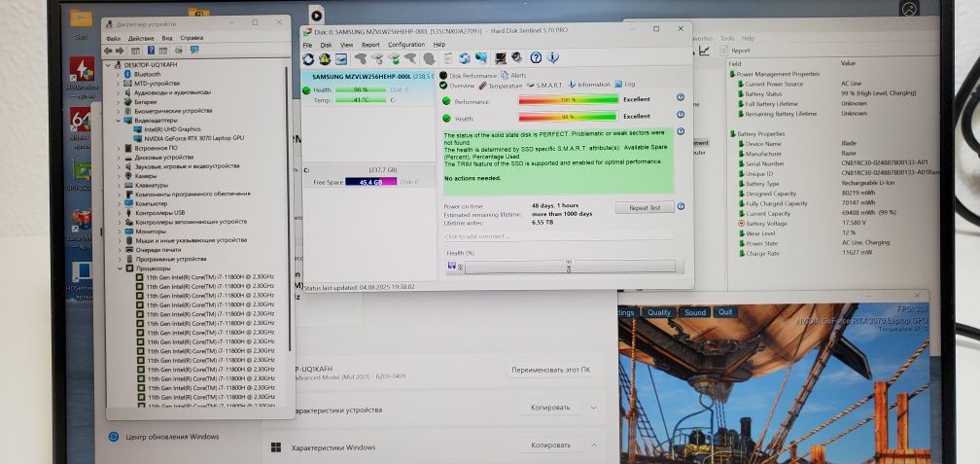The image size is (980, 464).
Task: Switch to the S.M.A.R.T. tab
Action: (x=545, y=85)
